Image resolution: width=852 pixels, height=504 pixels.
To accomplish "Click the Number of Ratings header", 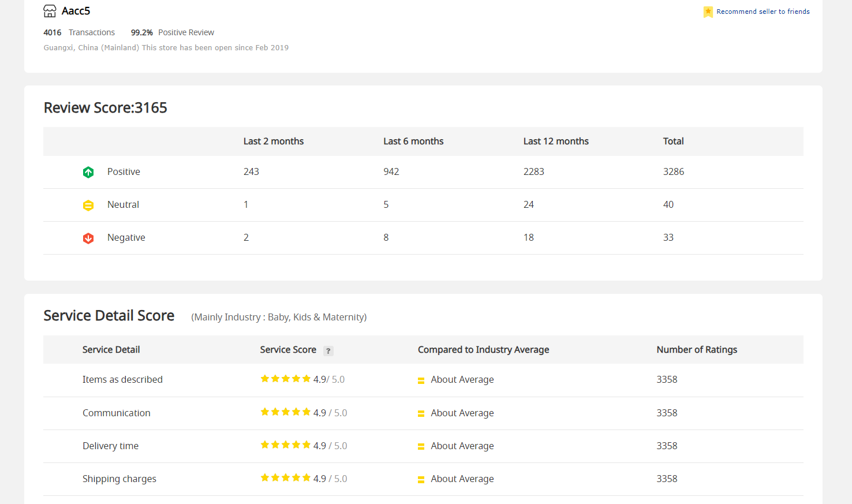I will (x=697, y=350).
